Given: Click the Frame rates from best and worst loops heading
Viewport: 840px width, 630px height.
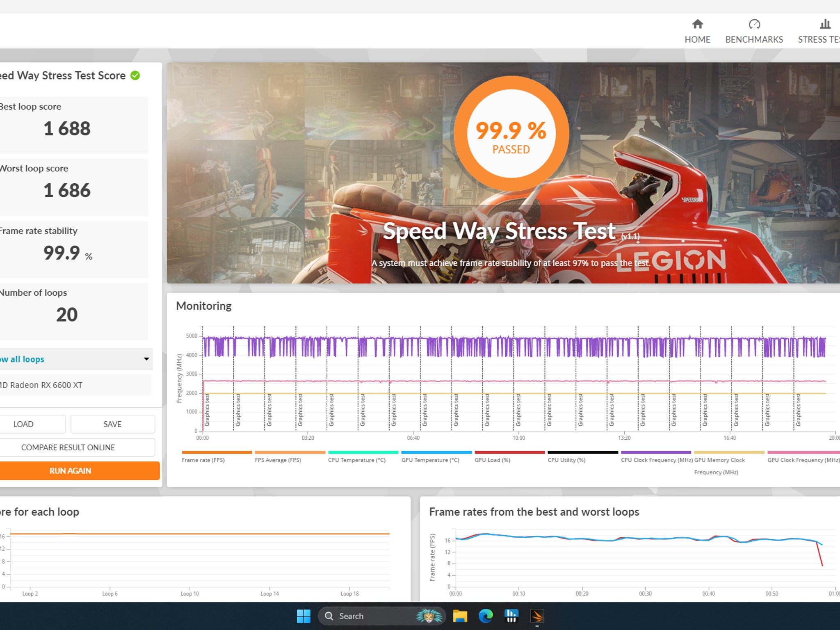Looking at the screenshot, I should click(x=534, y=512).
